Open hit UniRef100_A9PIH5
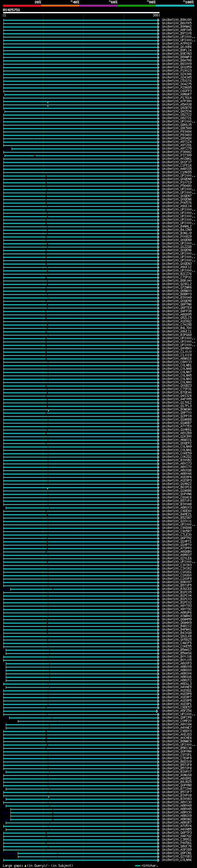 tap(177, 30)
